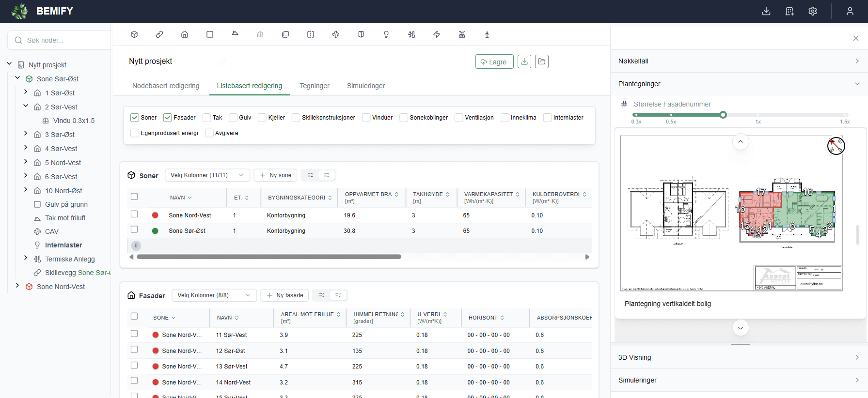This screenshot has height=398, width=868.
Task: Uncheck the Fasader filter checkbox
Action: [168, 118]
